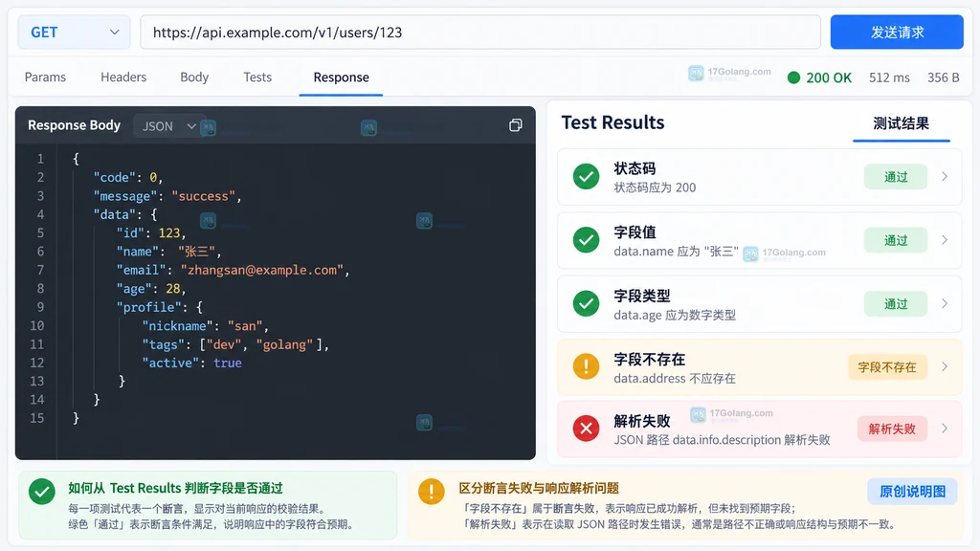Click the 原创说明图 button

tap(912, 492)
